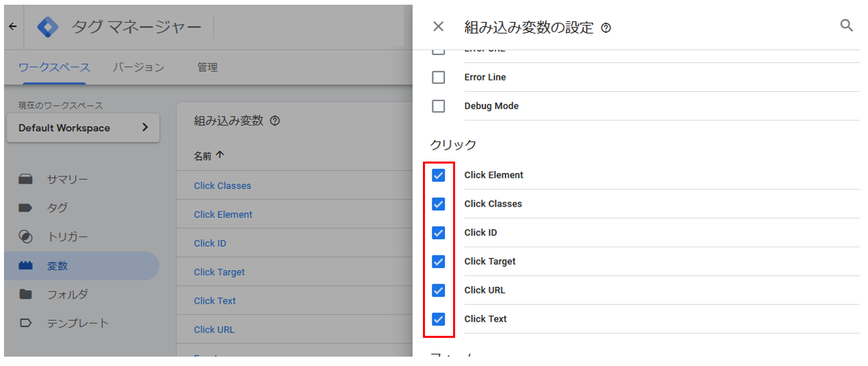Open the Click ID variable link
The image size is (868, 366).
click(x=210, y=243)
